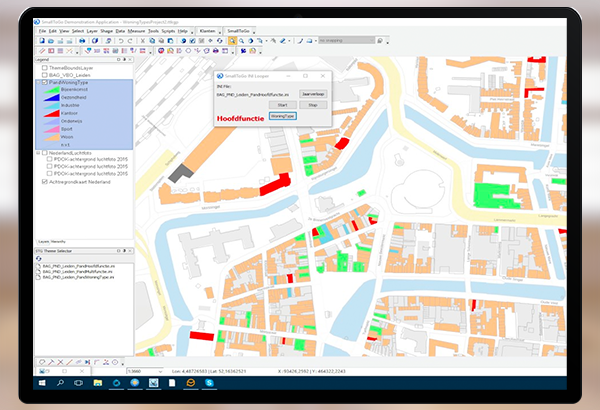Open the overflow arrow after the Help menu
The image size is (600, 410).
(x=192, y=32)
